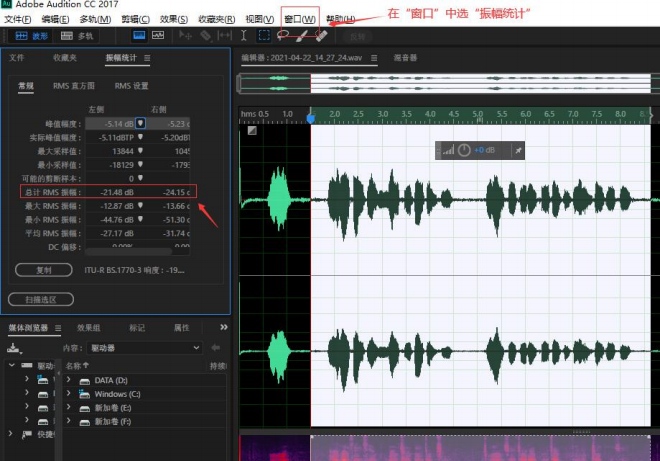Open the 媒体浏览器 panel options menu
This screenshot has width=660, height=461.
point(58,328)
